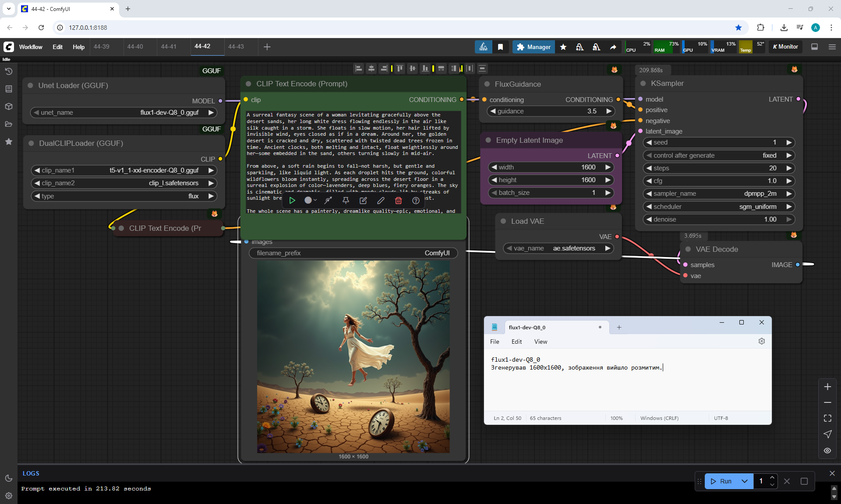Click the filename_prefix input field
Image resolution: width=841 pixels, height=504 pixels.
click(x=353, y=253)
